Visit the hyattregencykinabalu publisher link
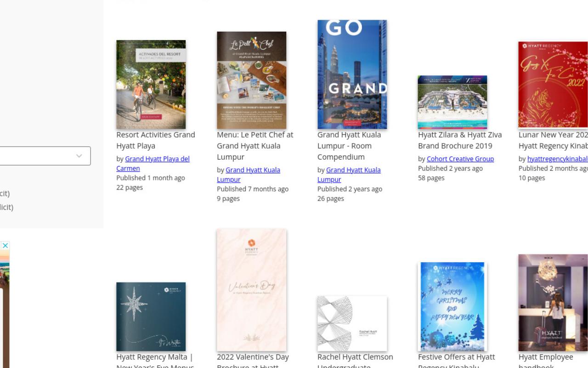Screen dimensions: 588x368 point(558,159)
